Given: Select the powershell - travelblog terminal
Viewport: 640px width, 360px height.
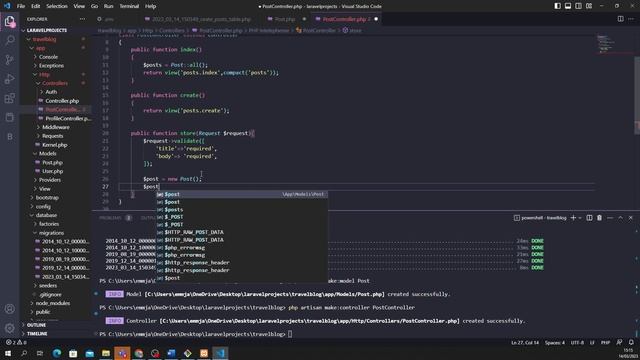Looking at the screenshot, I should (x=540, y=218).
